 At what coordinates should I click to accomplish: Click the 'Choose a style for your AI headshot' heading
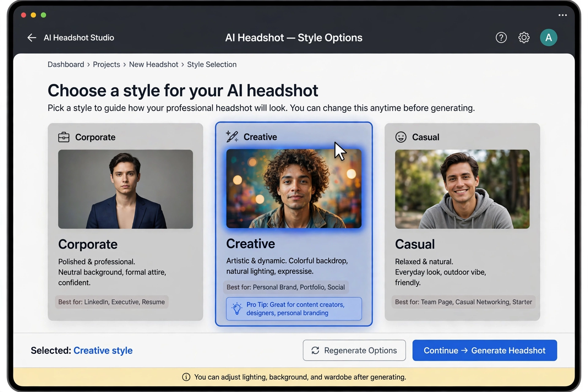coord(183,91)
